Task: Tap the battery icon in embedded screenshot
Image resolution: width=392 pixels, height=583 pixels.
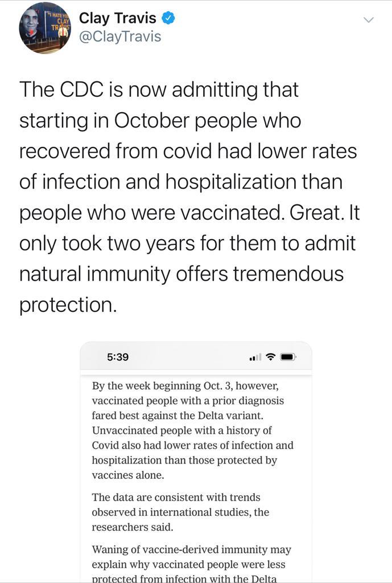Action: [x=288, y=357]
